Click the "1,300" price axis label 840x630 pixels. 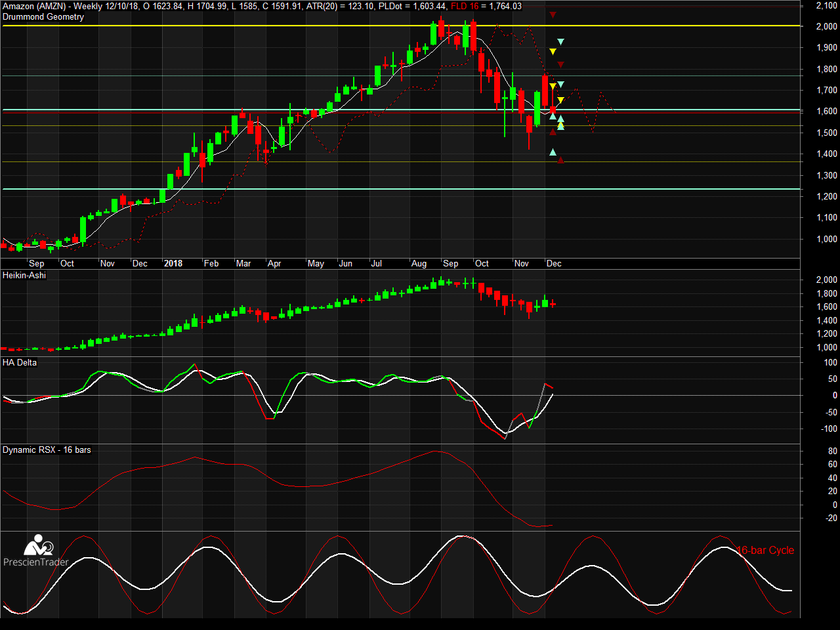(827, 176)
